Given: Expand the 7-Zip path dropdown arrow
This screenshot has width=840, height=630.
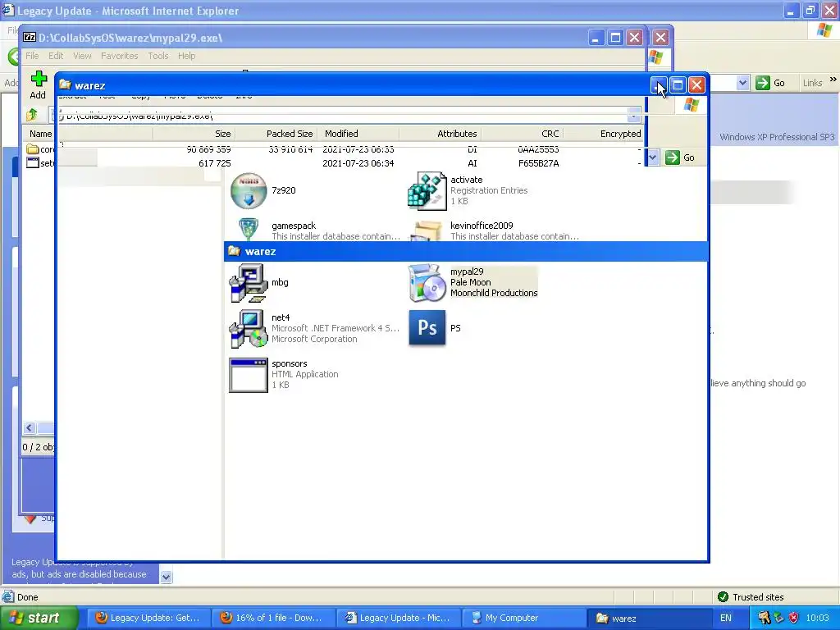Looking at the screenshot, I should point(634,115).
